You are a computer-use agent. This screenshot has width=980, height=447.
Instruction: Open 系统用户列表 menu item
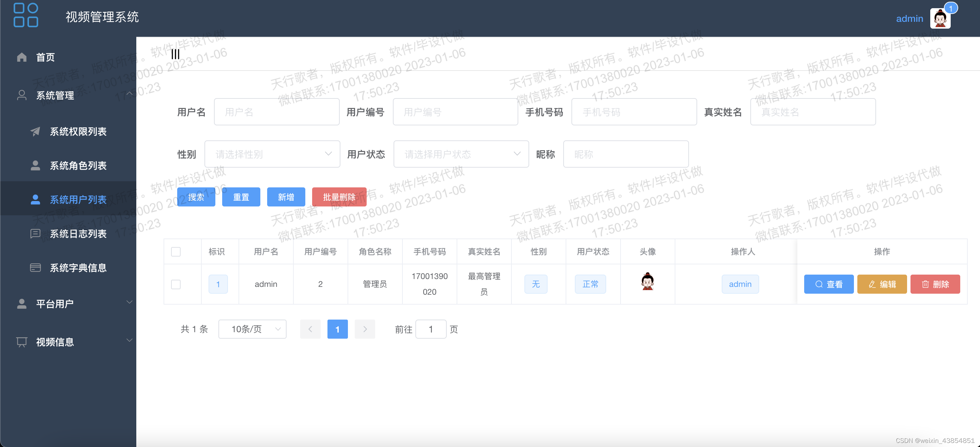[78, 200]
